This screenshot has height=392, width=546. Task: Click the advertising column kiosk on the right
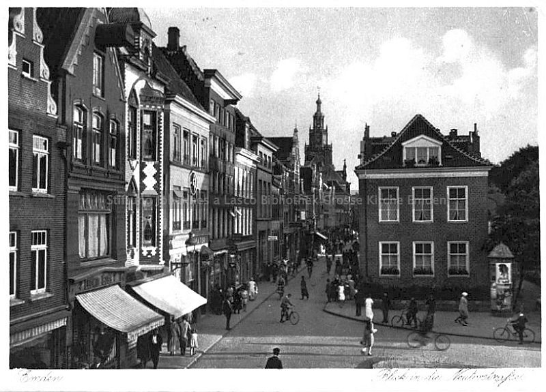tap(501, 277)
